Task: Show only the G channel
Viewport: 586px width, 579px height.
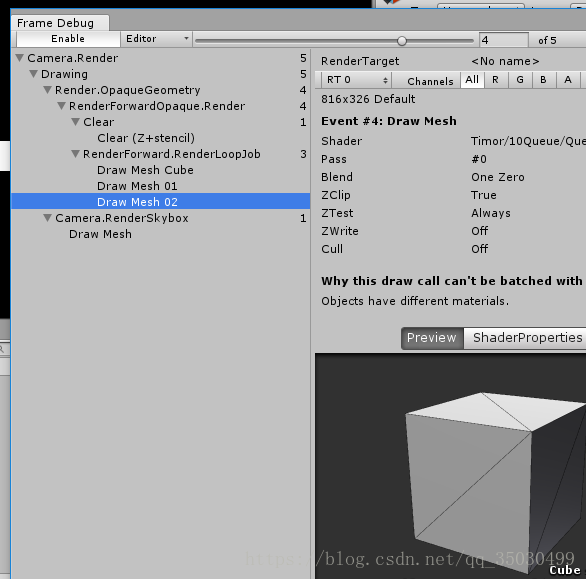Action: (520, 80)
